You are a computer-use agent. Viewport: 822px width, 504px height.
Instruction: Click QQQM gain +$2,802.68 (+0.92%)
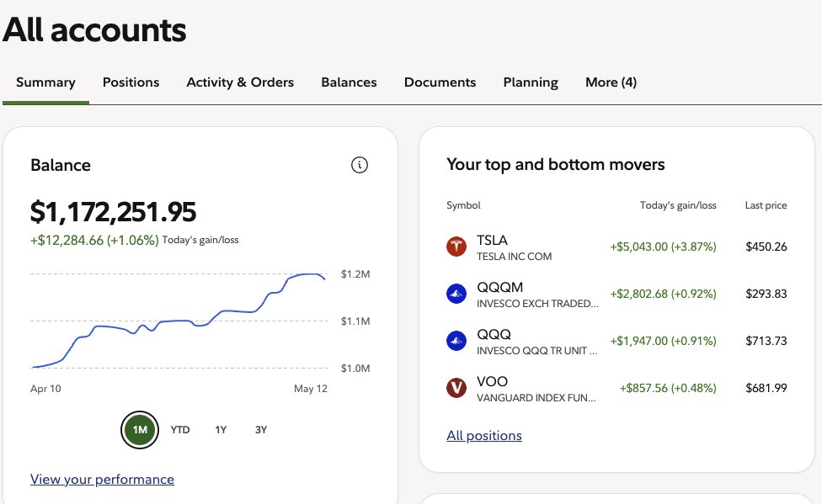tap(663, 294)
